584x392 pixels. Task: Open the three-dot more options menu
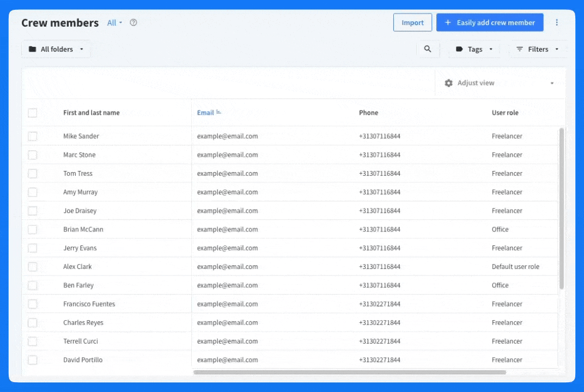tap(557, 22)
